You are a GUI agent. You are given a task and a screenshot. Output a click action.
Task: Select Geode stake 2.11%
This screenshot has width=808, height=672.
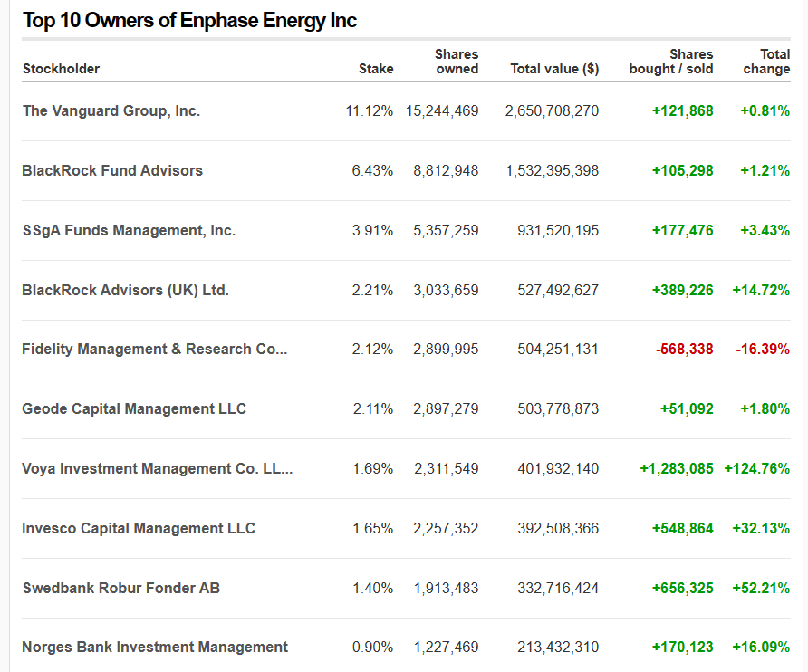(x=373, y=408)
